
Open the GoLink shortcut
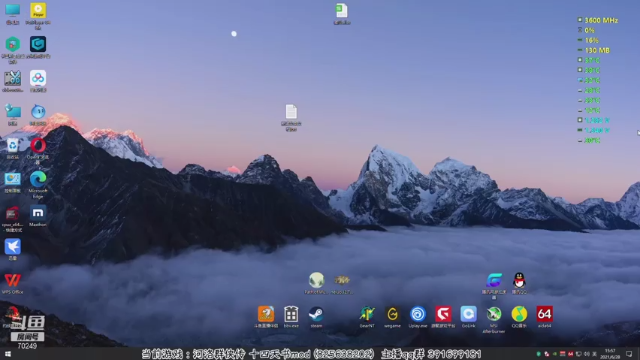tap(469, 317)
